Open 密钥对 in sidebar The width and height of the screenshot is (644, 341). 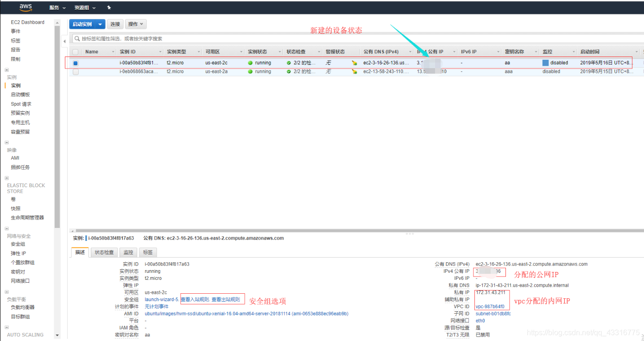click(x=18, y=272)
